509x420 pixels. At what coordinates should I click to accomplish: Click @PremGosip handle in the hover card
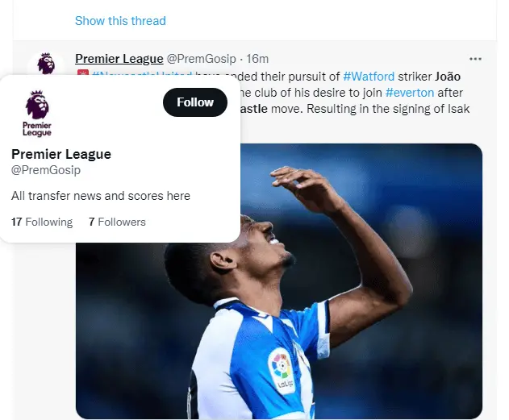pyautogui.click(x=46, y=170)
